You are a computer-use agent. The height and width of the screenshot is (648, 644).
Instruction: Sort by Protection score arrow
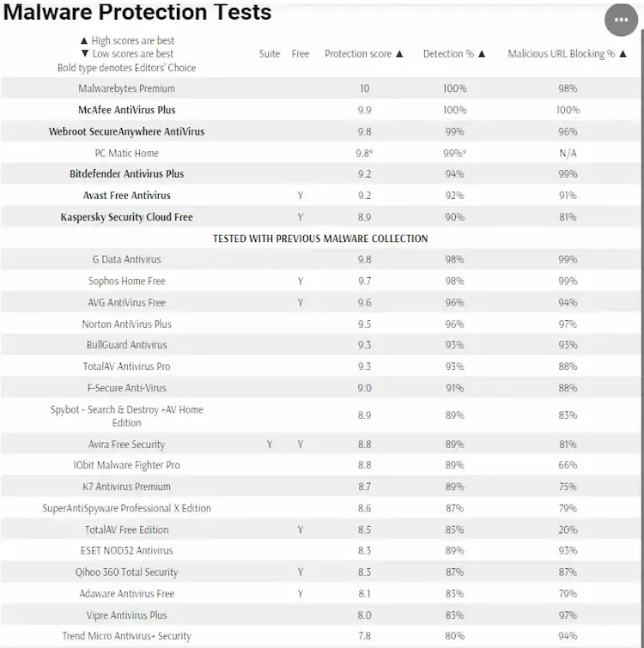(x=399, y=54)
